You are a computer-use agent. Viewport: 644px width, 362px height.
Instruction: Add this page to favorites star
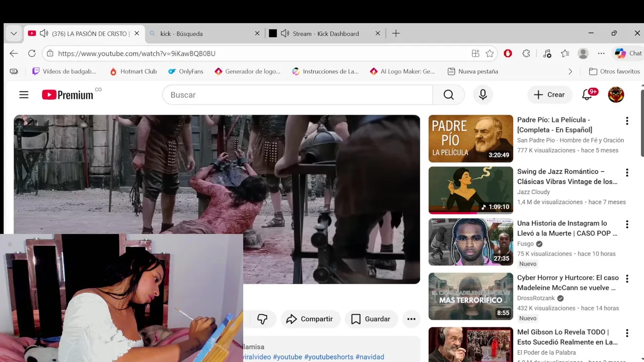(x=490, y=53)
